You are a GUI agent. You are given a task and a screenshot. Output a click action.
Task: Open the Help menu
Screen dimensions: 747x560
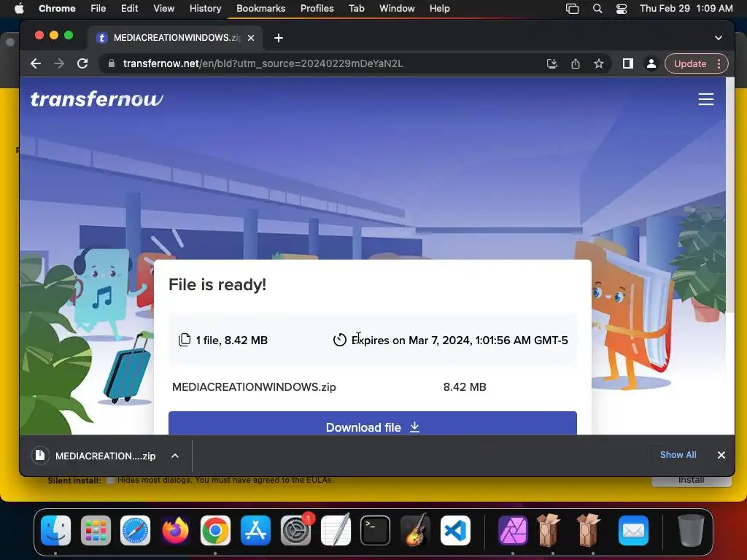click(x=439, y=8)
